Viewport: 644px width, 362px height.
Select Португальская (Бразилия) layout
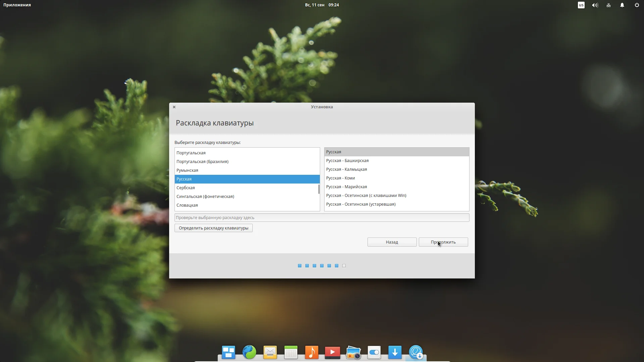coord(247,162)
